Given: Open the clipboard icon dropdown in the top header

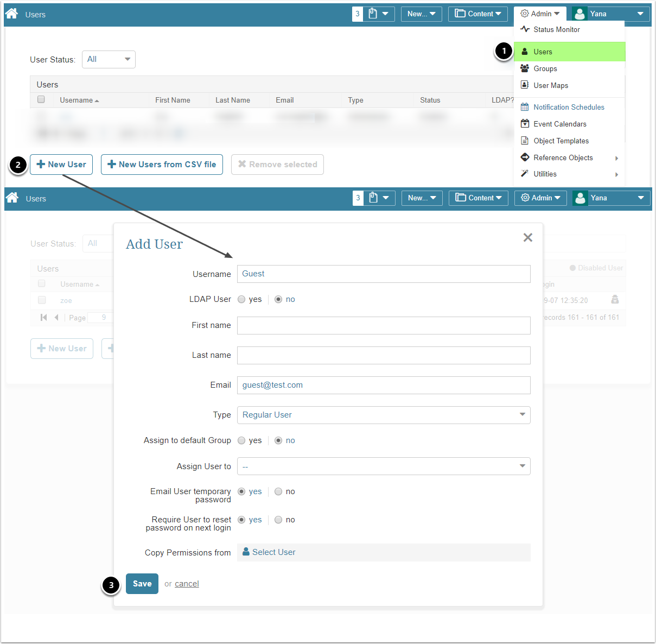Looking at the screenshot, I should click(379, 14).
